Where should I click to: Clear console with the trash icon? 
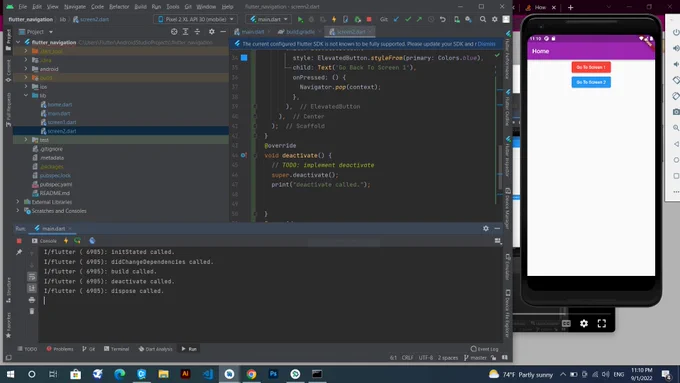pyautogui.click(x=32, y=311)
